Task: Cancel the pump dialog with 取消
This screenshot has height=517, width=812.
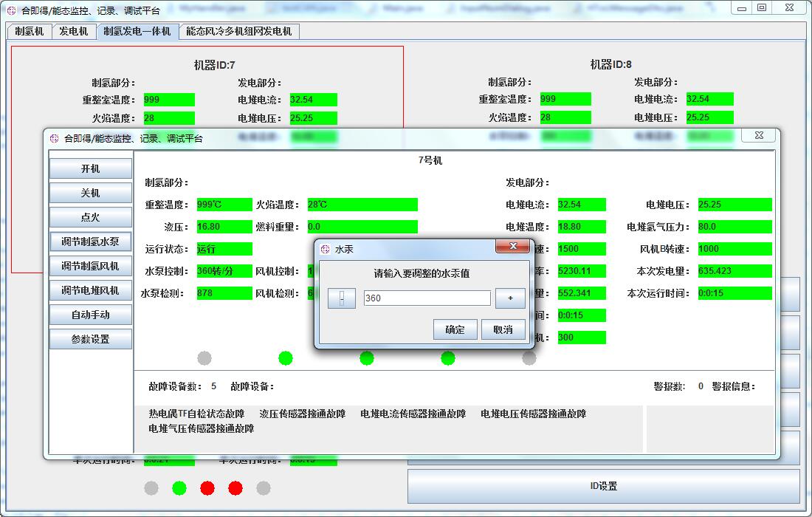Action: pos(503,329)
